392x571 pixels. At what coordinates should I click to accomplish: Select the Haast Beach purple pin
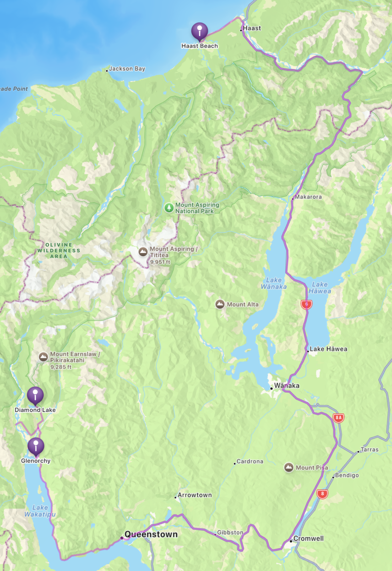(200, 31)
